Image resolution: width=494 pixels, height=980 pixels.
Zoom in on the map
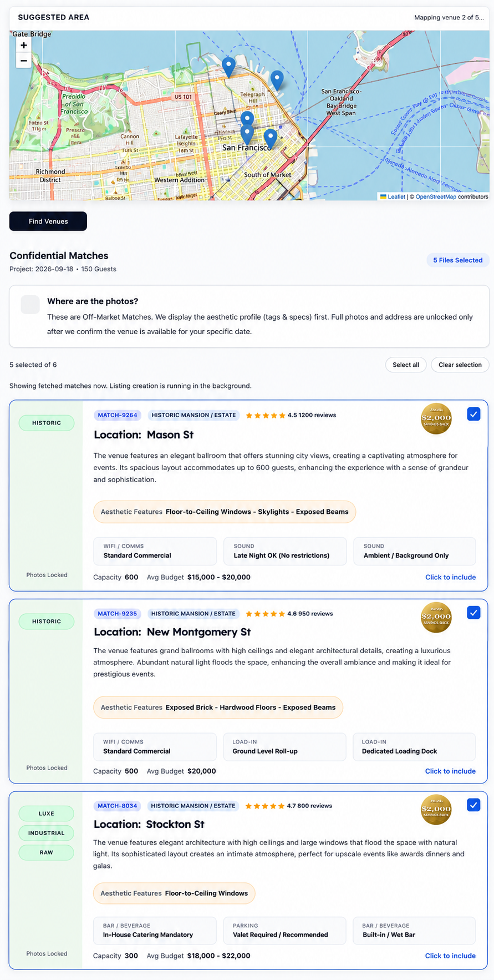pos(23,46)
